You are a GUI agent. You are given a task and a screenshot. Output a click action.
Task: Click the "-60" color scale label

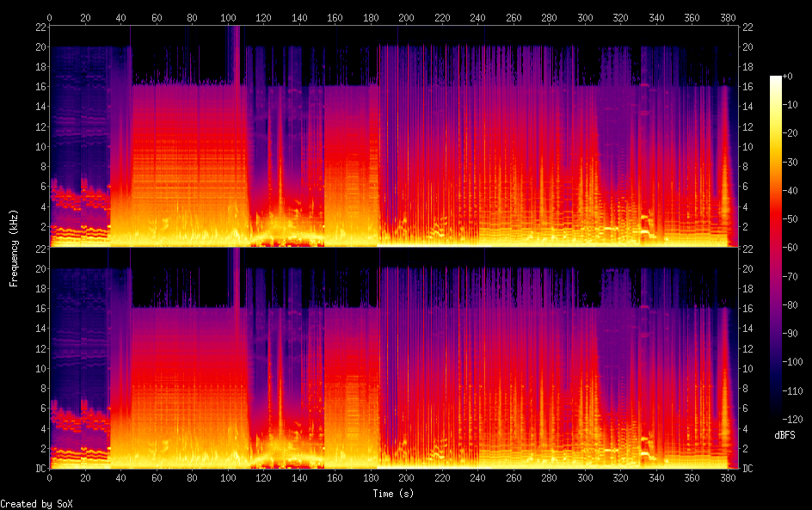click(790, 248)
